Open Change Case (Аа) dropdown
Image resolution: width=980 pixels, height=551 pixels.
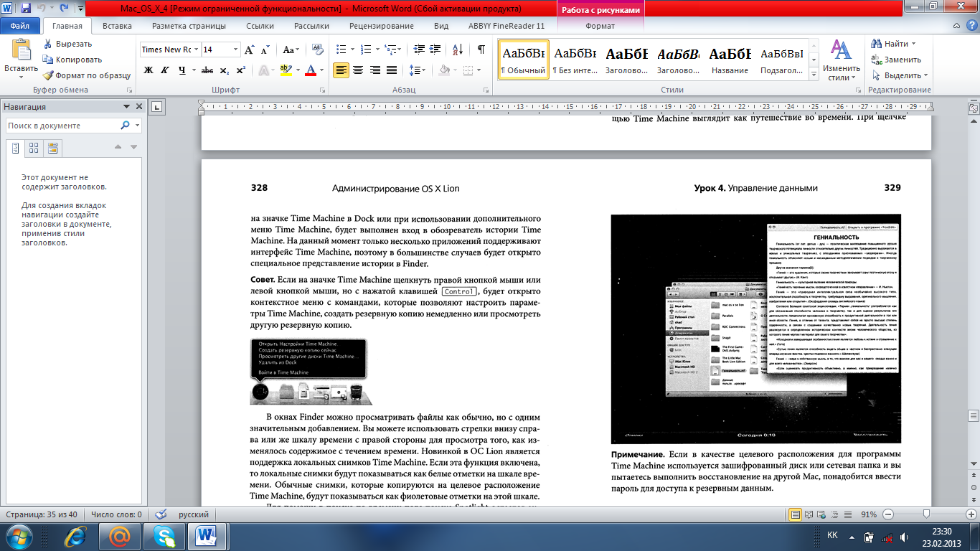pos(291,50)
